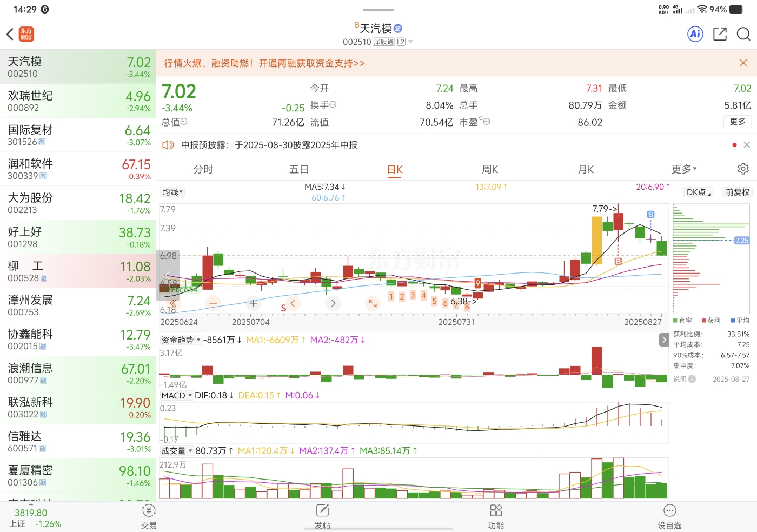Open info icon next to 说明
This screenshot has height=532, width=757.
[692, 379]
